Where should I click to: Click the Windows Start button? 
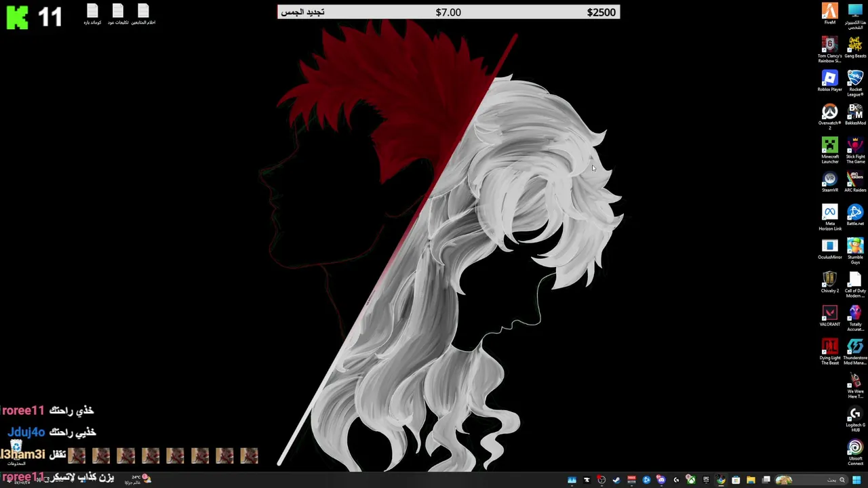856,480
